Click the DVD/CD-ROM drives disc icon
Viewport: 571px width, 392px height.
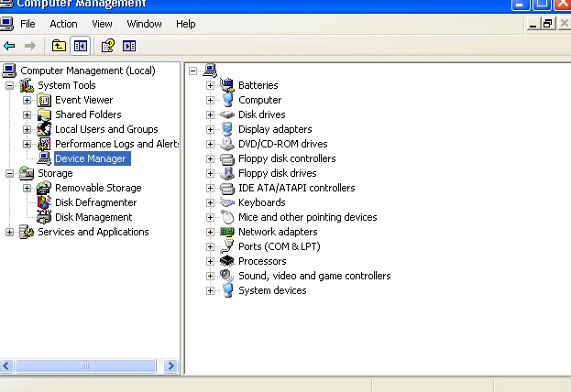click(227, 144)
